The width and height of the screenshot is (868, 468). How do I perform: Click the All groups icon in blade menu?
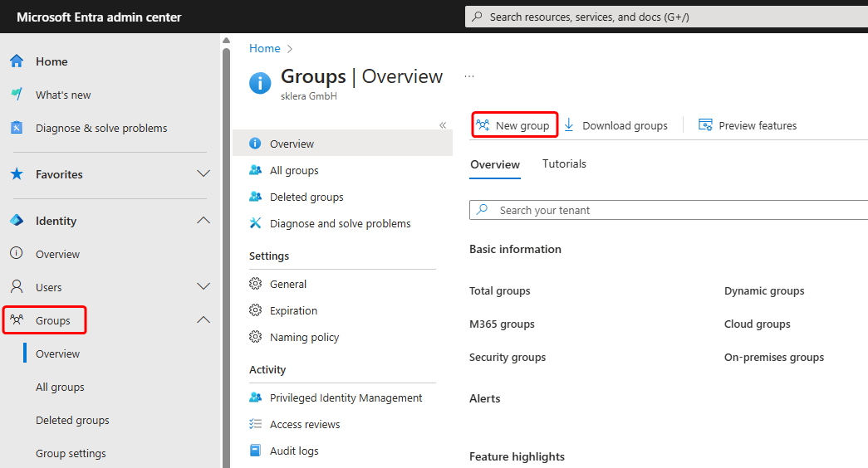(255, 170)
